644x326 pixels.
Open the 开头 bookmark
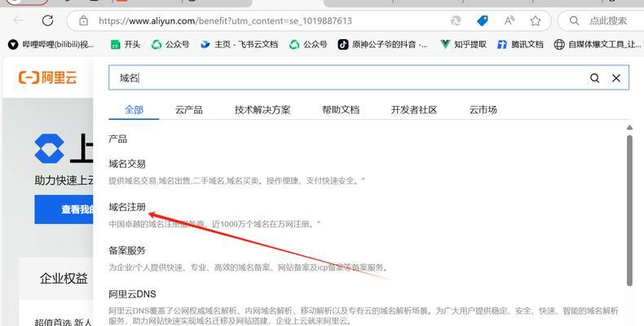click(x=126, y=44)
